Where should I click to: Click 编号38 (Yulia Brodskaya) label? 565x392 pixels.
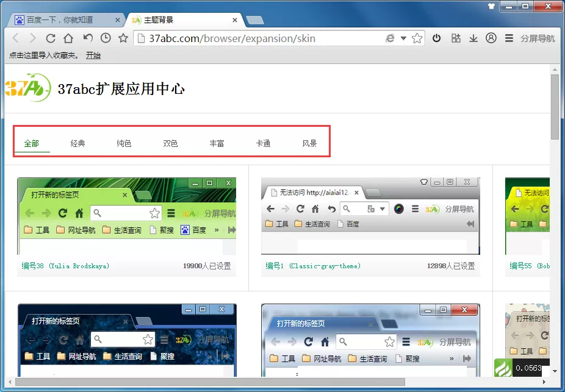[x=65, y=266]
